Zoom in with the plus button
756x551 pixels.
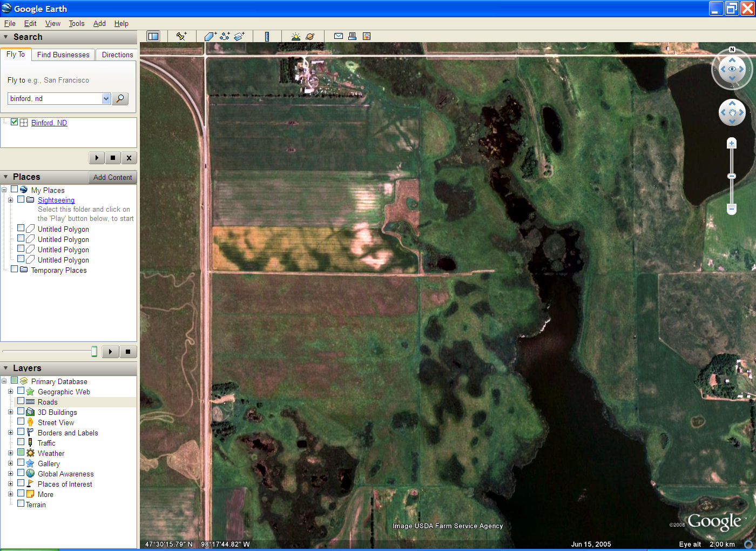[732, 143]
